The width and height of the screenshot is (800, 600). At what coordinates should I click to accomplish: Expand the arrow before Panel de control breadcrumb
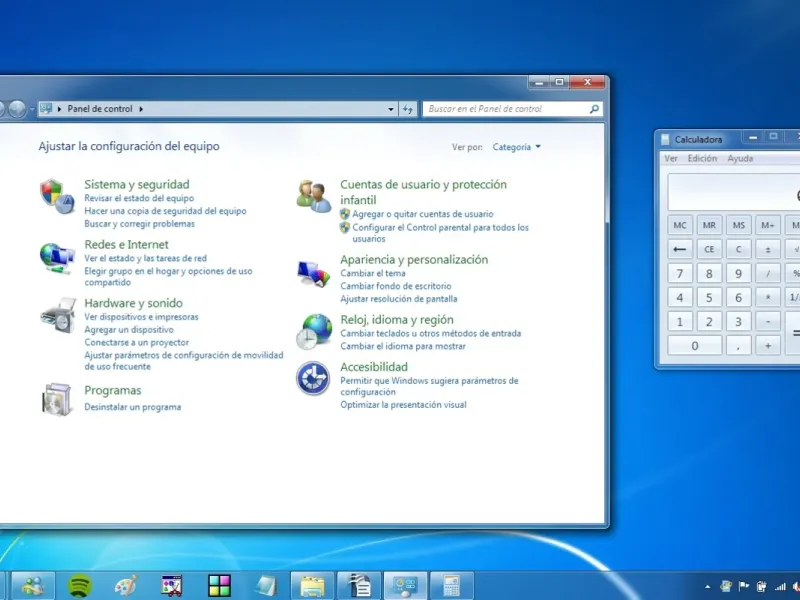click(59, 109)
